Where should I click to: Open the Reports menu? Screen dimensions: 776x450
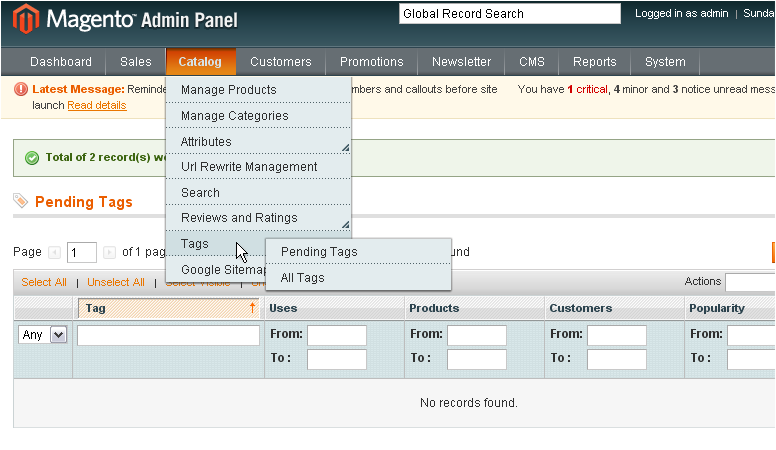[x=594, y=62]
